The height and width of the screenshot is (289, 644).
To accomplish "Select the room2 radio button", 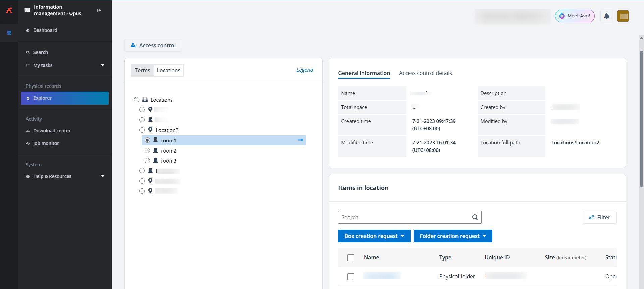I will coord(147,151).
